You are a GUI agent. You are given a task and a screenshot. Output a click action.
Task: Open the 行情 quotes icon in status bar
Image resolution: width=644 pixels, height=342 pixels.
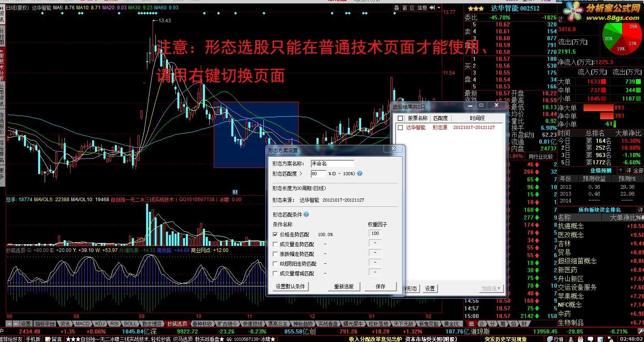(x=555, y=339)
